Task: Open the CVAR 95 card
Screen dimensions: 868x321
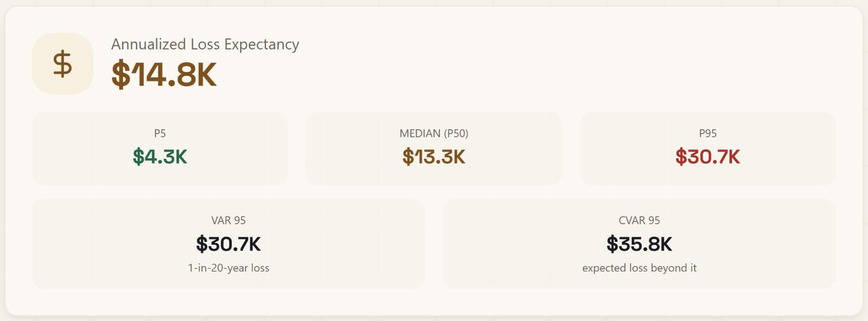Action: pos(639,243)
